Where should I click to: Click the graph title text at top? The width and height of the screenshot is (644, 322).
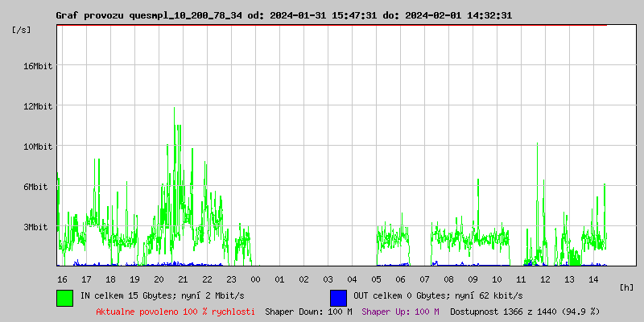tap(283, 15)
